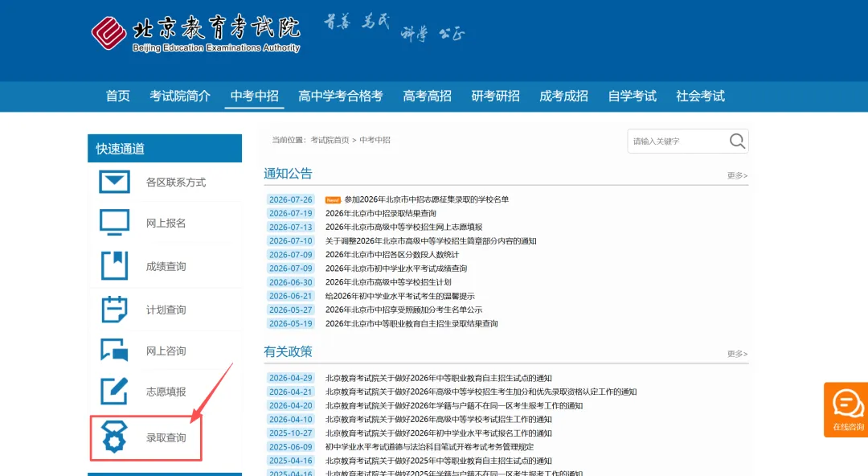Open the 2025-10-27 policy on 初中学业水平考试报名工作

439,433
